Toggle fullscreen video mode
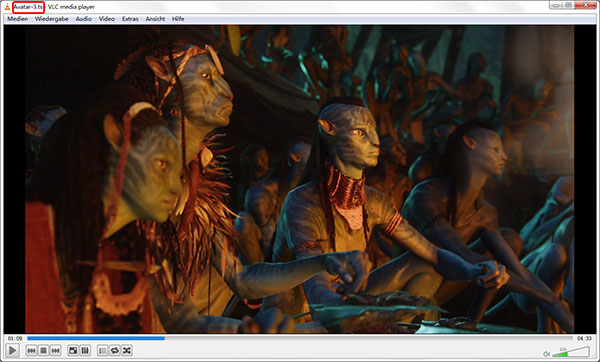600x362 pixels. coord(73,350)
